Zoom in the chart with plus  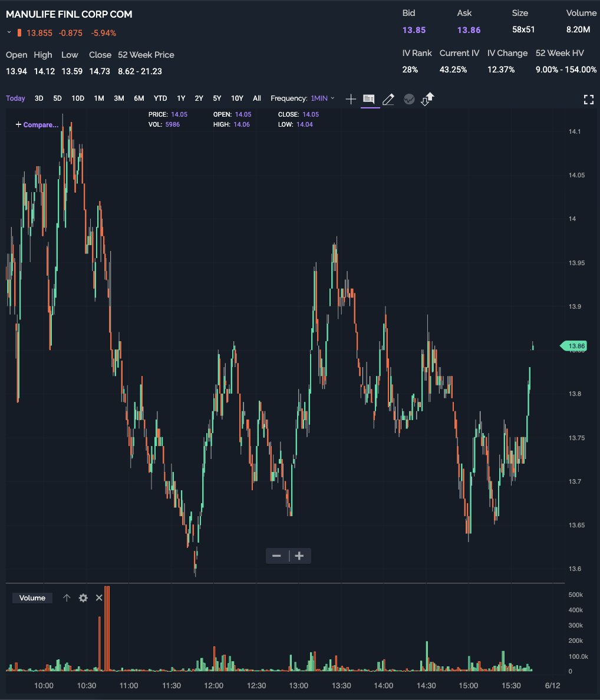299,556
